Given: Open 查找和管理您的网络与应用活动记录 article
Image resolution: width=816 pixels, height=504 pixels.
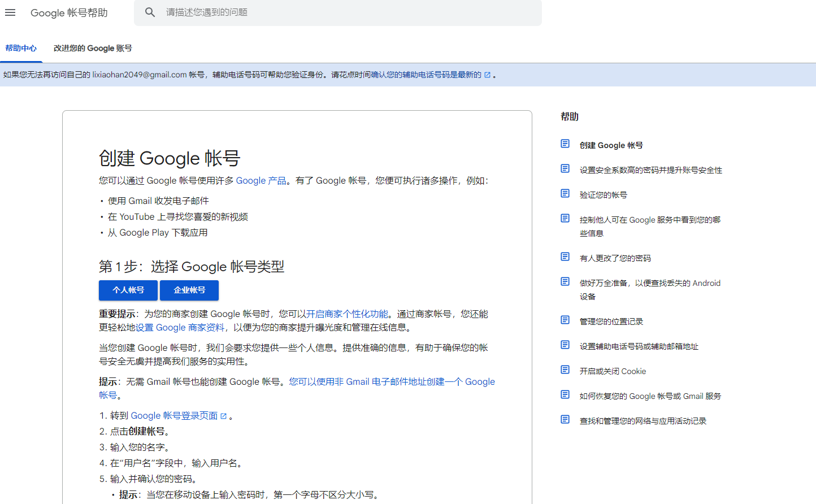Looking at the screenshot, I should (x=643, y=421).
